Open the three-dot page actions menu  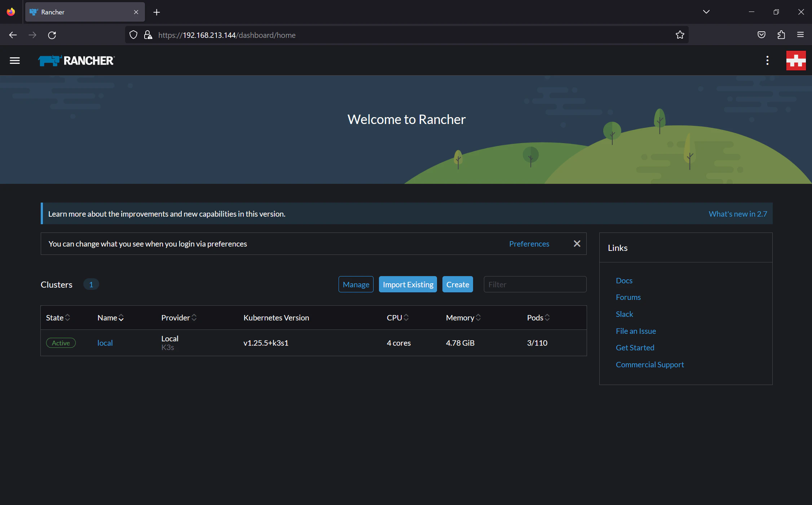[x=767, y=61]
